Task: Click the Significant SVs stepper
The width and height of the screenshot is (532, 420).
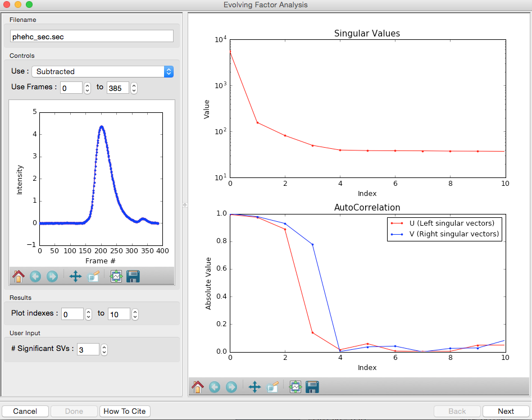Action: click(104, 349)
